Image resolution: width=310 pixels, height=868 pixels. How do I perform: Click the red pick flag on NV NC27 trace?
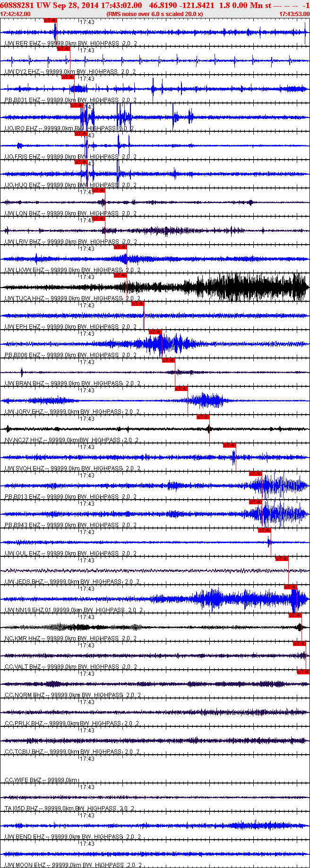[x=203, y=417]
